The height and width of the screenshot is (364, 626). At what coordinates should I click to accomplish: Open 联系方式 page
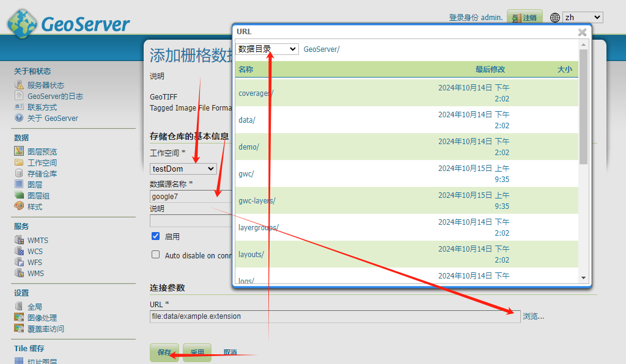point(42,107)
